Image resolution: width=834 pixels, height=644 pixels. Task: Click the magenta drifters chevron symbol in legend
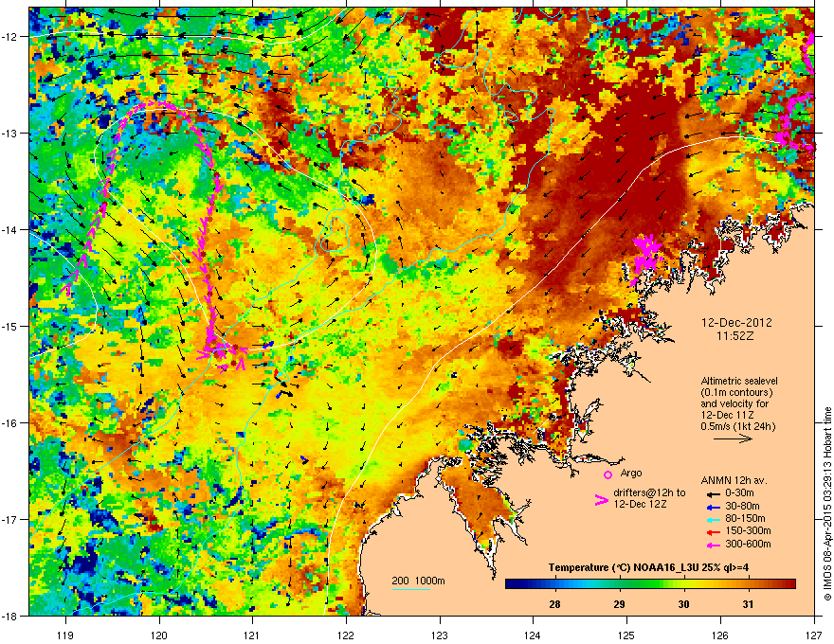pos(601,500)
